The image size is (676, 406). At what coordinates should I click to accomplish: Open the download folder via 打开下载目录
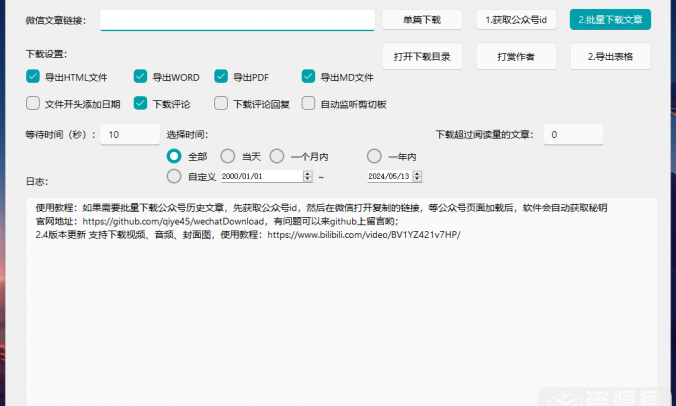pos(422,56)
